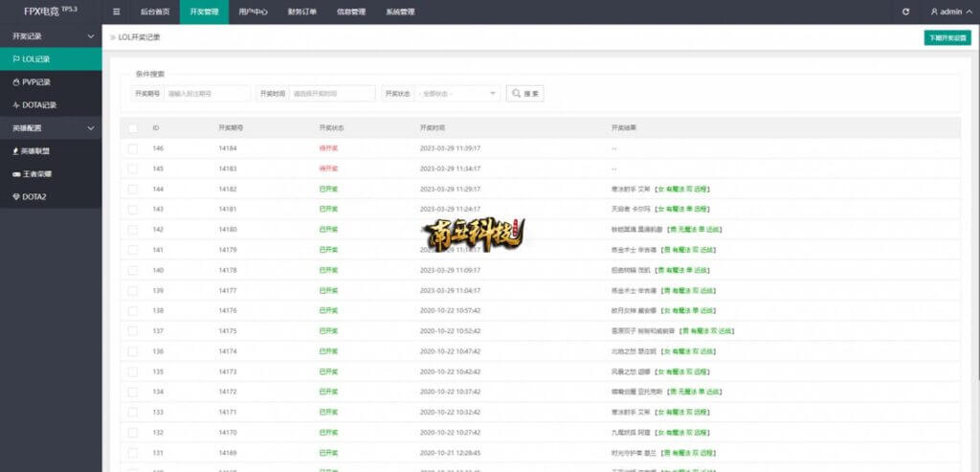The height and width of the screenshot is (472, 980).
Task: Open the PVP记录 sidebar entry
Action: click(51, 82)
